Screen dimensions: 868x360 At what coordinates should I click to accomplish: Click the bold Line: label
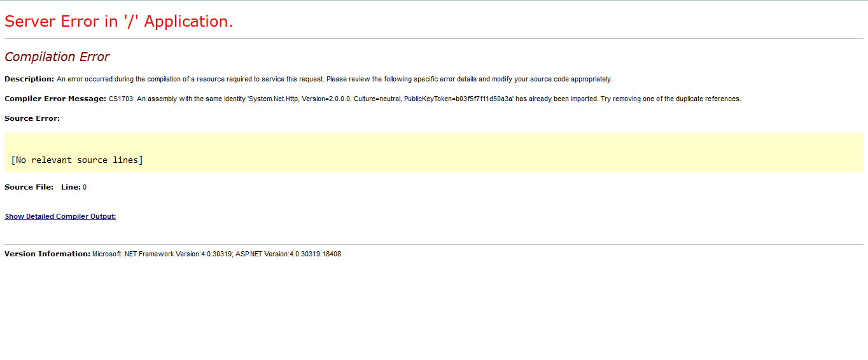71,187
